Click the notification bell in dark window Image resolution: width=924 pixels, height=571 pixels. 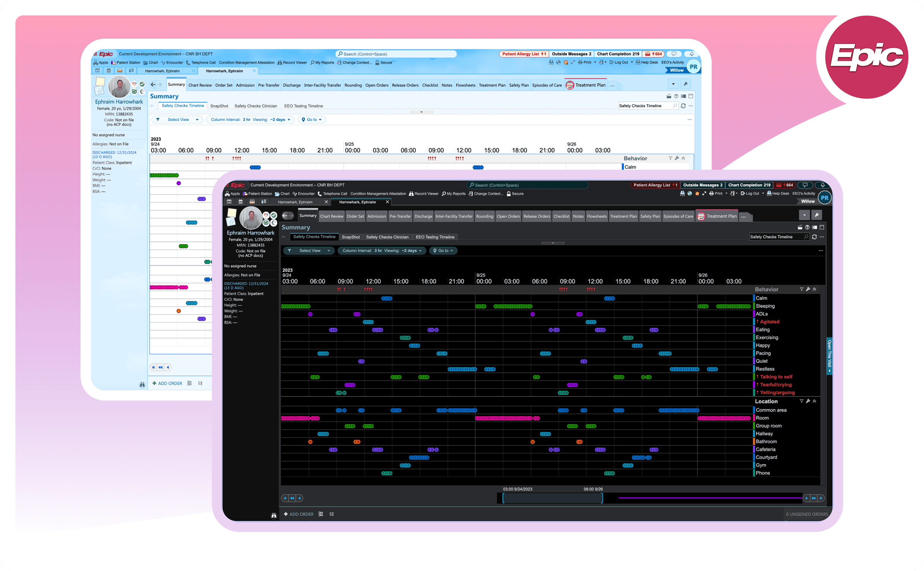coord(822,185)
